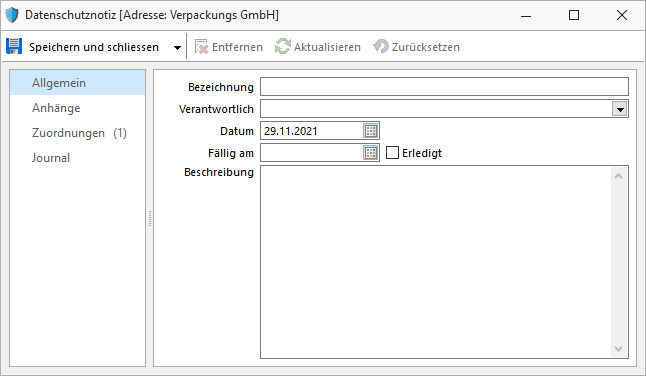
Task: Click the Beschreibung scrollbar up arrow
Action: coord(618,176)
